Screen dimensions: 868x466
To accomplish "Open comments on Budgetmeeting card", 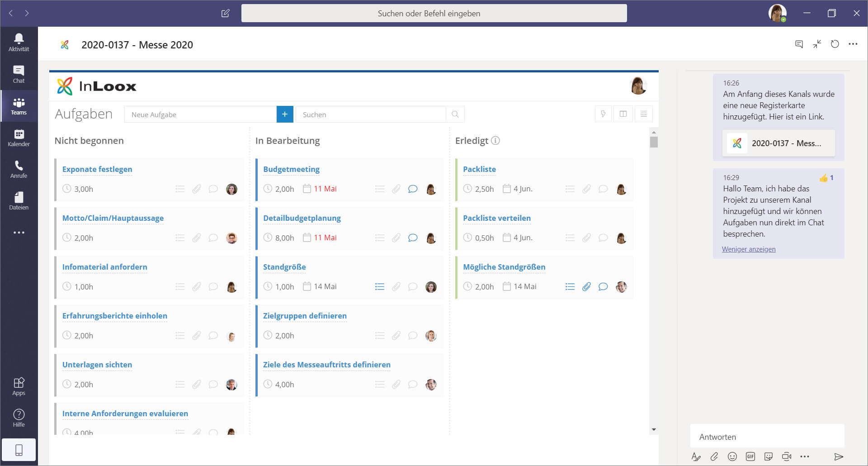I will pyautogui.click(x=413, y=189).
